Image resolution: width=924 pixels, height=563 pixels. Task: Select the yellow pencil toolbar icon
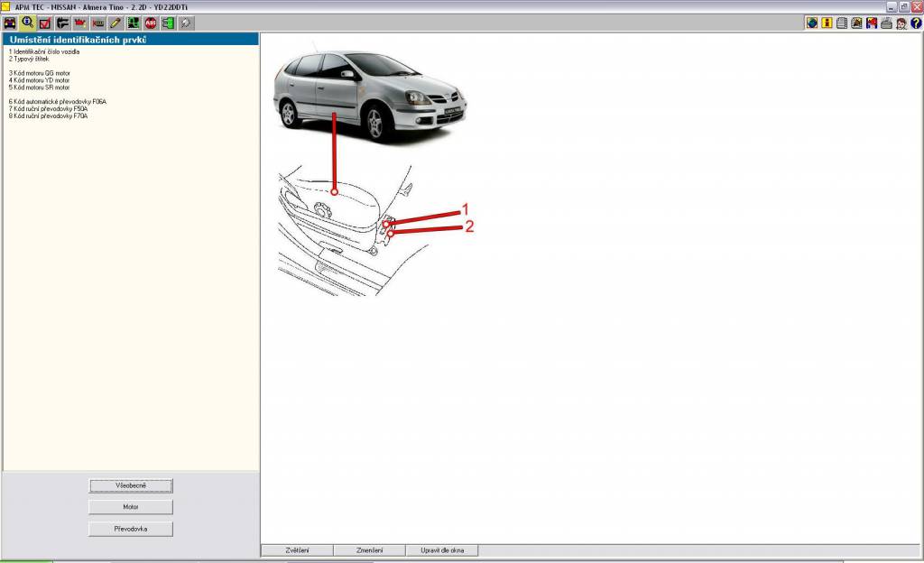point(115,23)
